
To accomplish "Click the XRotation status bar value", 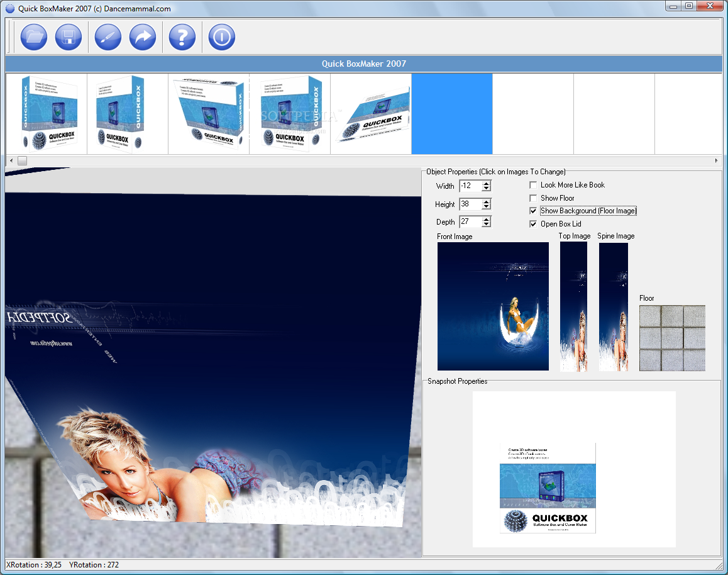I will 34,565.
